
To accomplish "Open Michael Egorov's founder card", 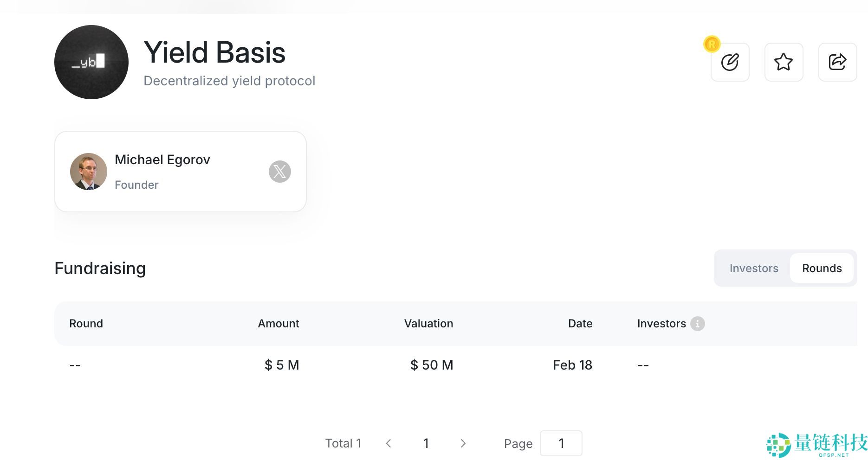I will coord(181,171).
